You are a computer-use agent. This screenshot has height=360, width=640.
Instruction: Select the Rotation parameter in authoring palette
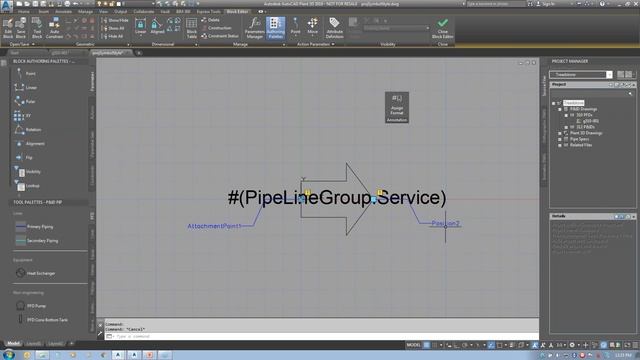tap(28, 130)
